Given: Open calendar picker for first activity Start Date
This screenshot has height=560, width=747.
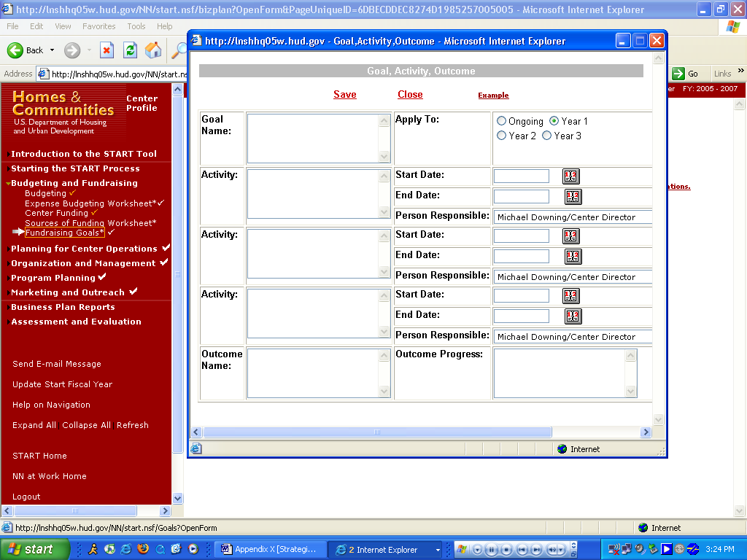Looking at the screenshot, I should pyautogui.click(x=570, y=176).
